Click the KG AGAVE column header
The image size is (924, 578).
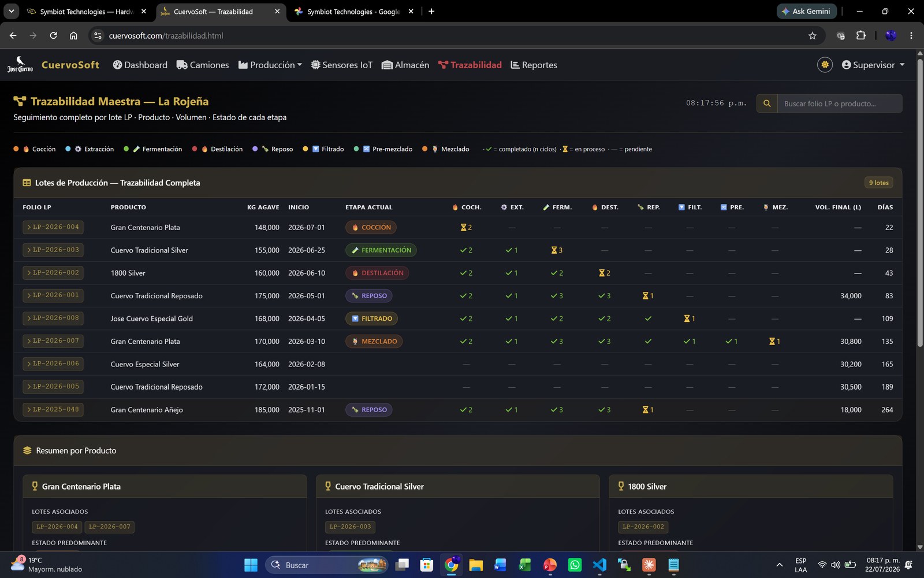click(263, 207)
